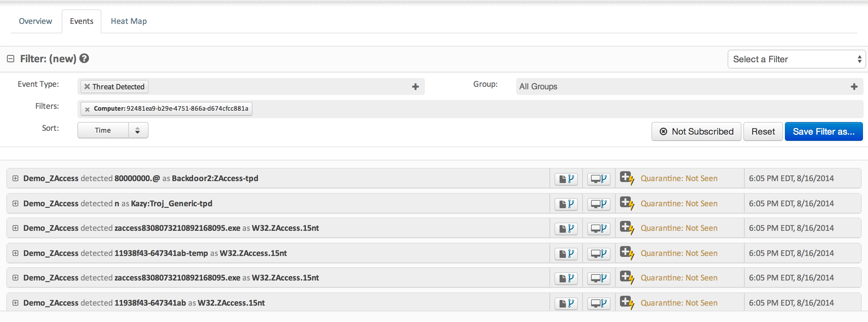Open the Select a Filter dropdown
Image resolution: width=868 pixels, height=322 pixels.
[x=796, y=59]
